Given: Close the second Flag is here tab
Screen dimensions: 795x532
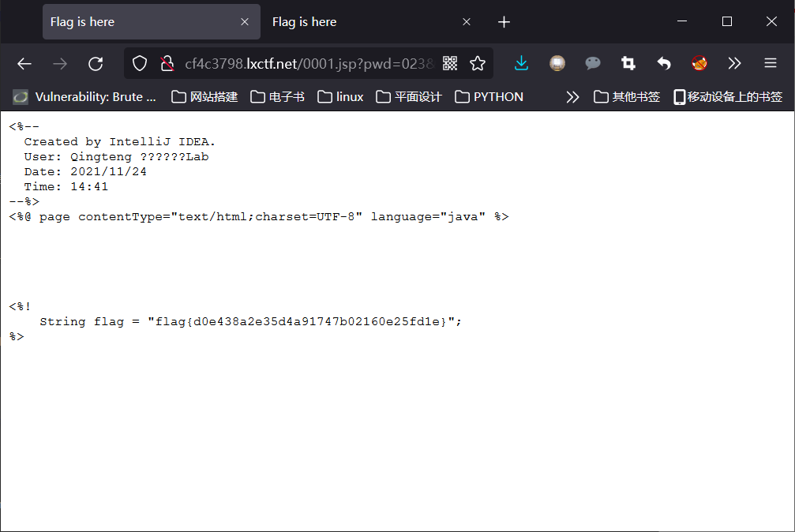Looking at the screenshot, I should click(x=467, y=22).
